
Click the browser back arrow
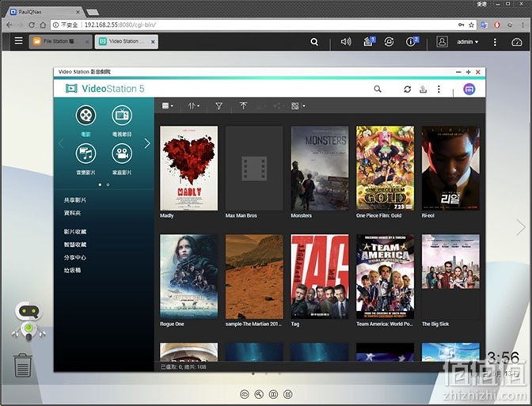click(x=9, y=25)
